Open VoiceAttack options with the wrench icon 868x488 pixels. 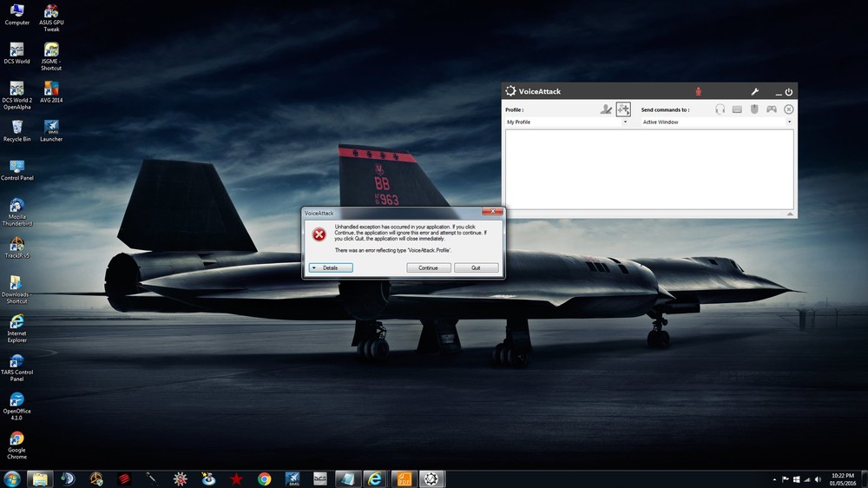tap(754, 91)
